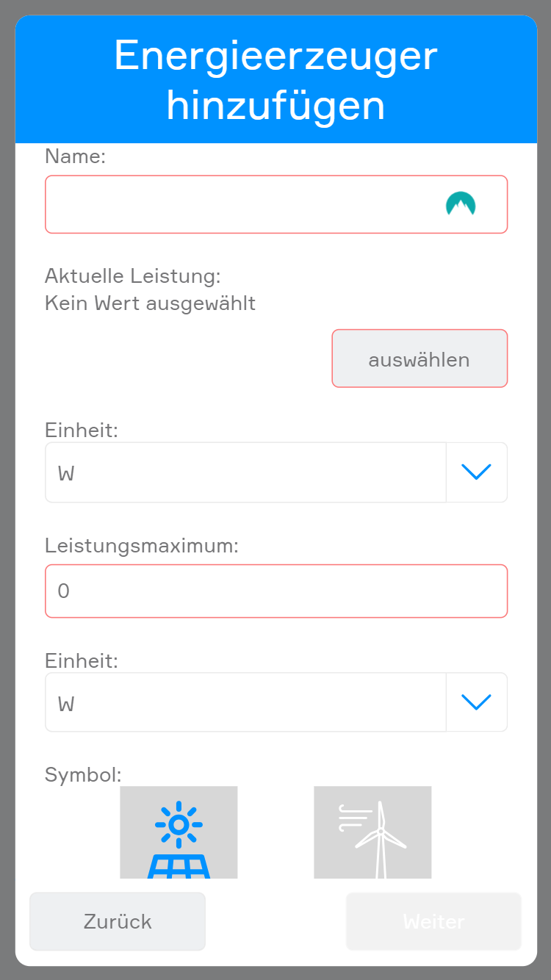Screen dimensions: 551x980
Task: Click the Energieerzeuger hinzufügen header title
Action: coord(276,79)
